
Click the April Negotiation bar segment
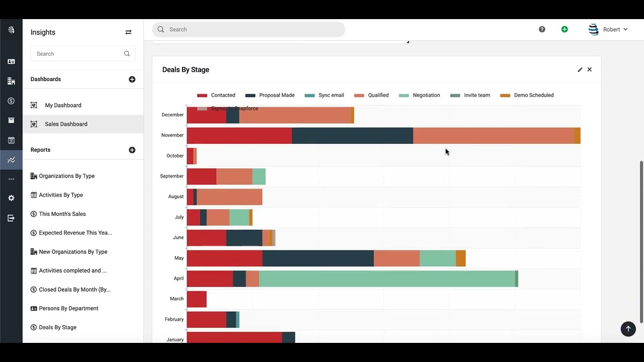click(x=387, y=279)
